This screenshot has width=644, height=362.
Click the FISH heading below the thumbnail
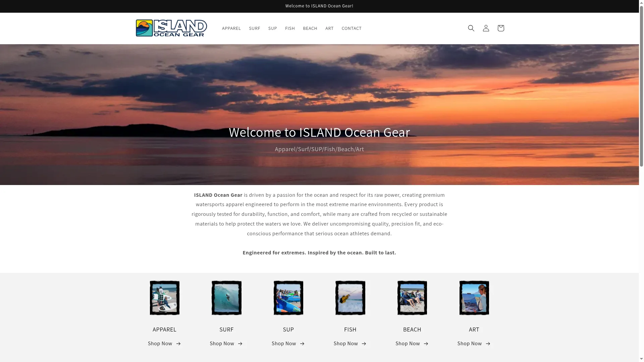[350, 329]
